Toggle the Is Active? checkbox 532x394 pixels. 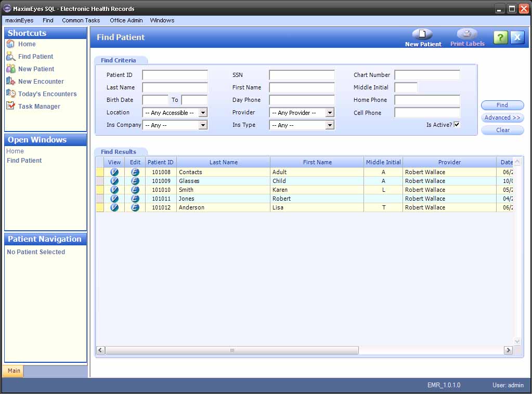tap(457, 124)
